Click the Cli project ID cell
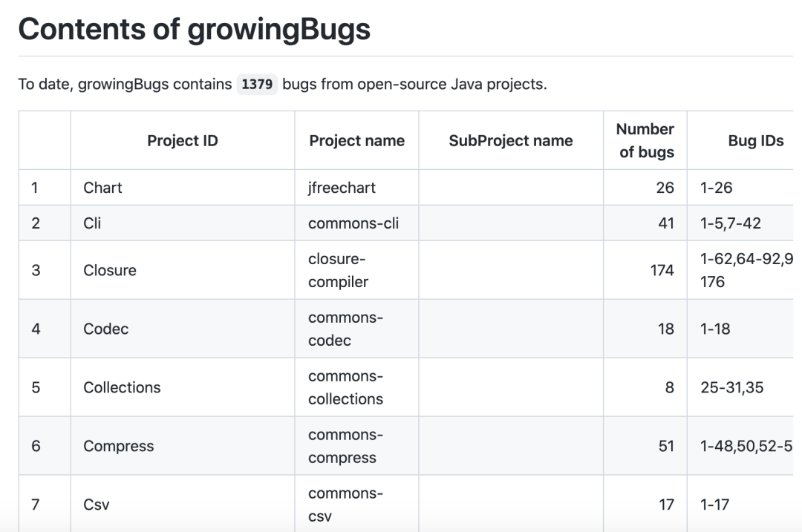The image size is (802, 532). pyautogui.click(x=92, y=223)
